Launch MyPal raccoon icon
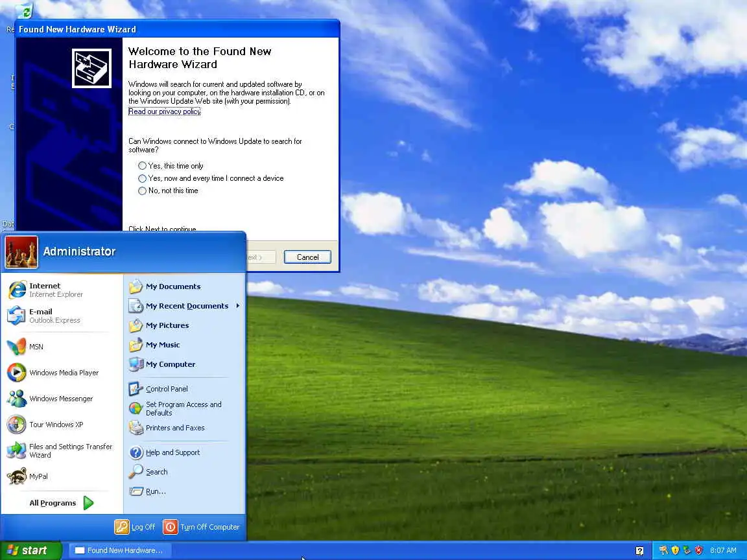Viewport: 747px width, 560px height. [x=17, y=476]
